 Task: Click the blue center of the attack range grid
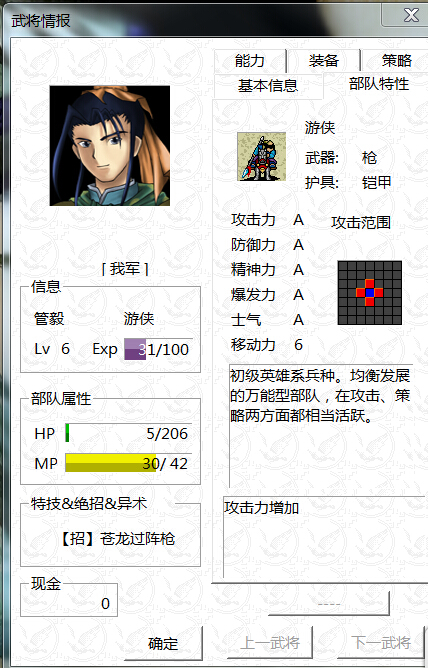click(370, 293)
